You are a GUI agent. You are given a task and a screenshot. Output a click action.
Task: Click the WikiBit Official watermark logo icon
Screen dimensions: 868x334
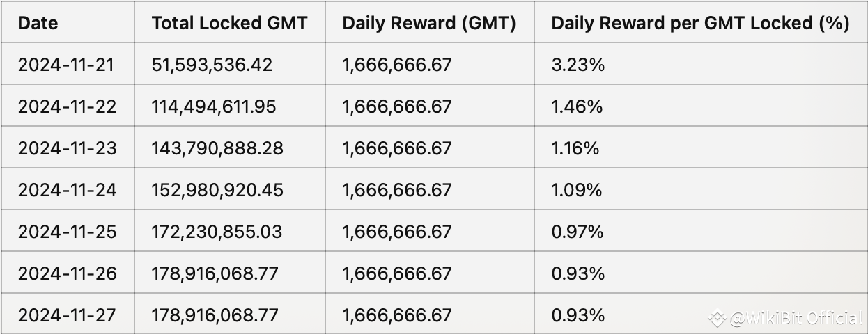point(717,319)
